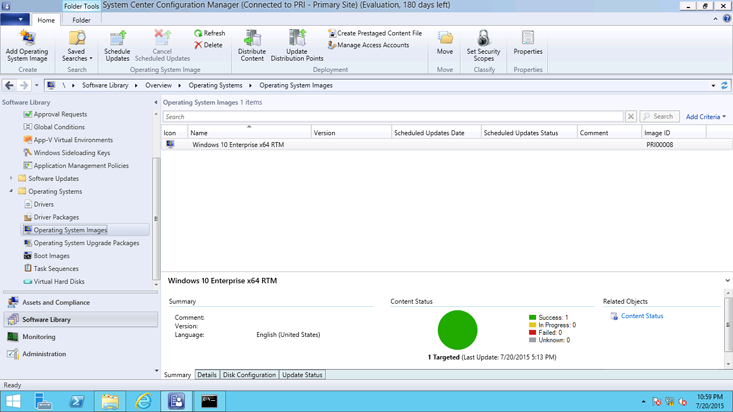This screenshot has height=412, width=733.
Task: Click Manage Access Accounts
Action: (368, 45)
